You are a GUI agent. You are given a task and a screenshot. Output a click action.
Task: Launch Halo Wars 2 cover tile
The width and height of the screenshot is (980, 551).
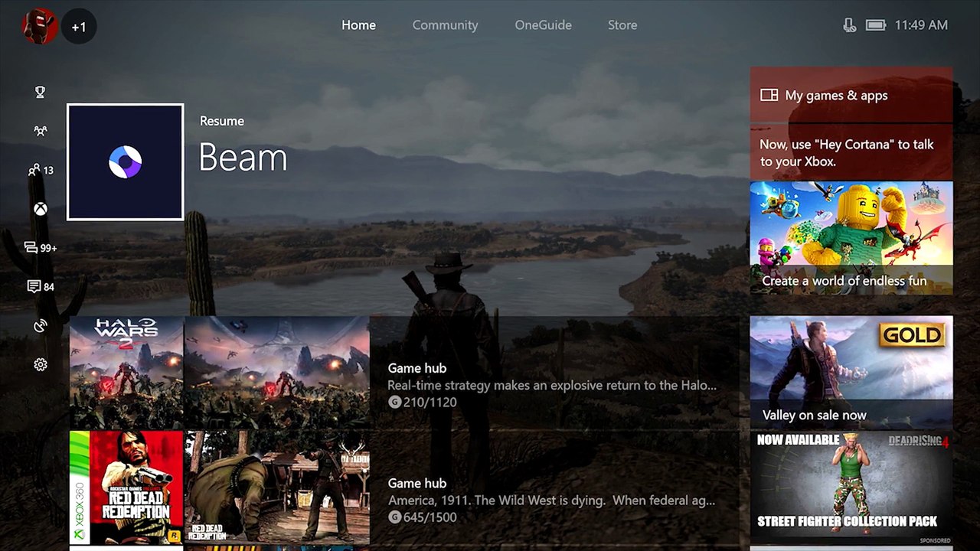[x=126, y=372]
